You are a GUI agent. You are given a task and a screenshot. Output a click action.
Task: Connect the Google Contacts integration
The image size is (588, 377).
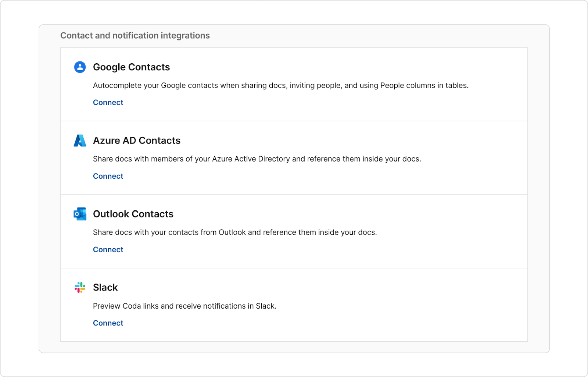pos(108,103)
